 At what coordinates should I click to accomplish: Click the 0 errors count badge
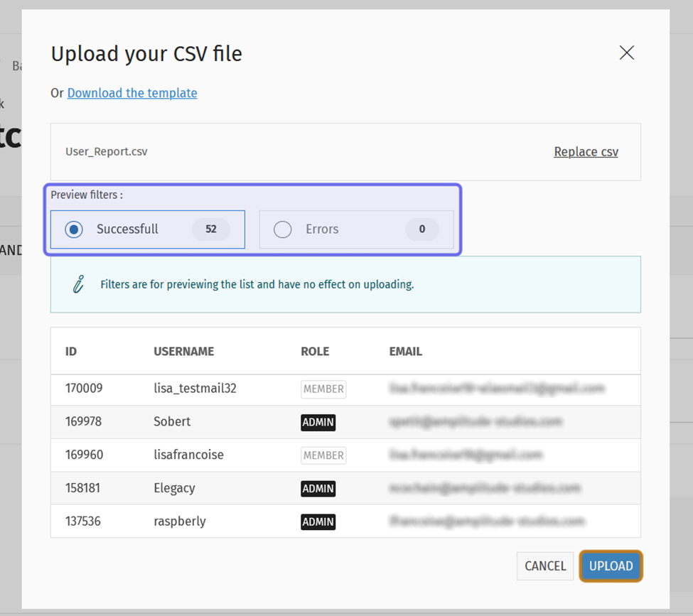coord(422,229)
